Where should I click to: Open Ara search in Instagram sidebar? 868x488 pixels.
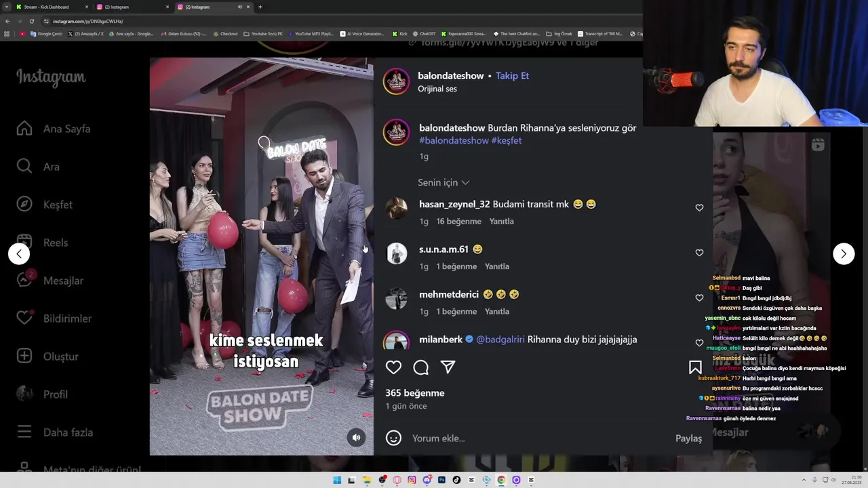39,167
